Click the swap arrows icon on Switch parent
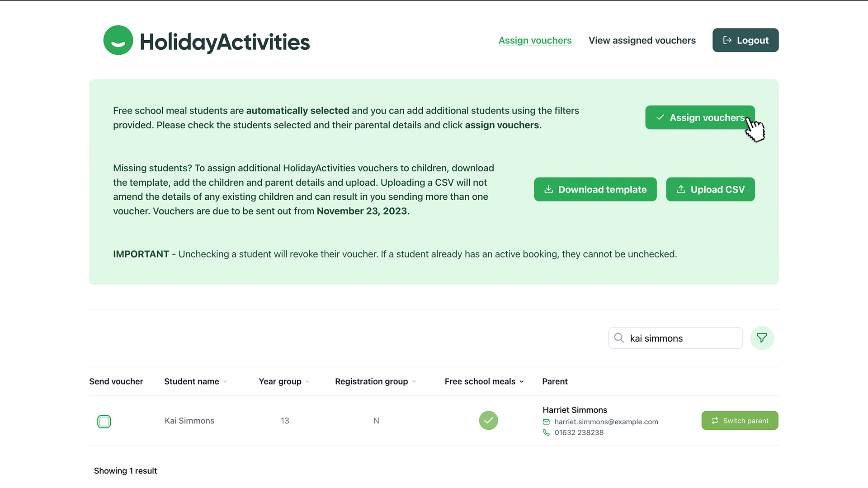Viewport: 868px width, 488px height. click(715, 421)
